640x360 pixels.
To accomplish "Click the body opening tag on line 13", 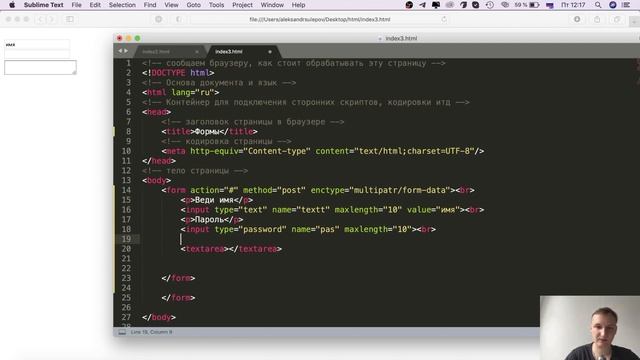I will coord(156,180).
